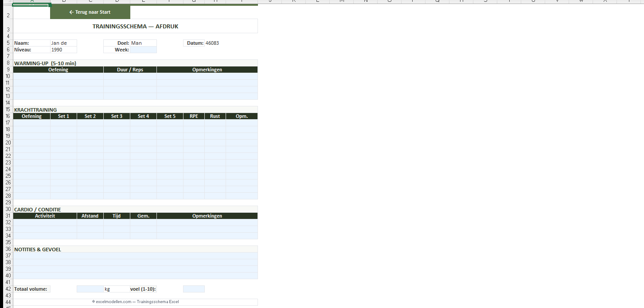
Task: Select the Duur / Reps column header
Action: [130, 70]
